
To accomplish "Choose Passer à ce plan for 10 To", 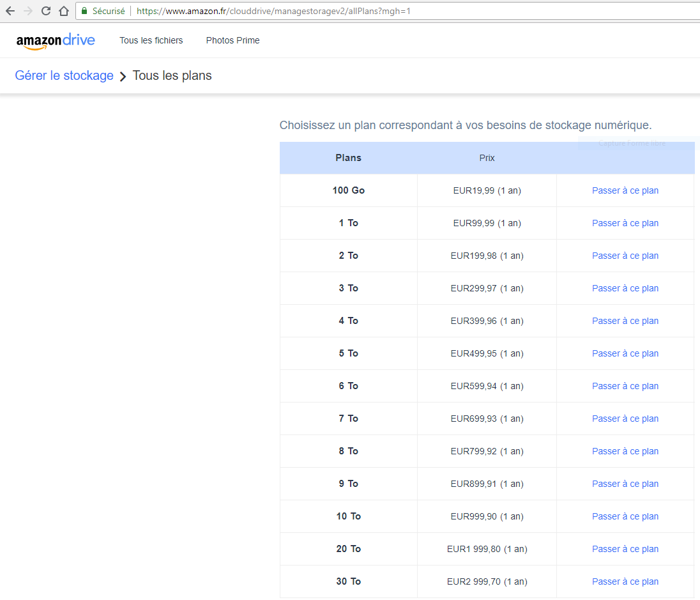I will (625, 516).
